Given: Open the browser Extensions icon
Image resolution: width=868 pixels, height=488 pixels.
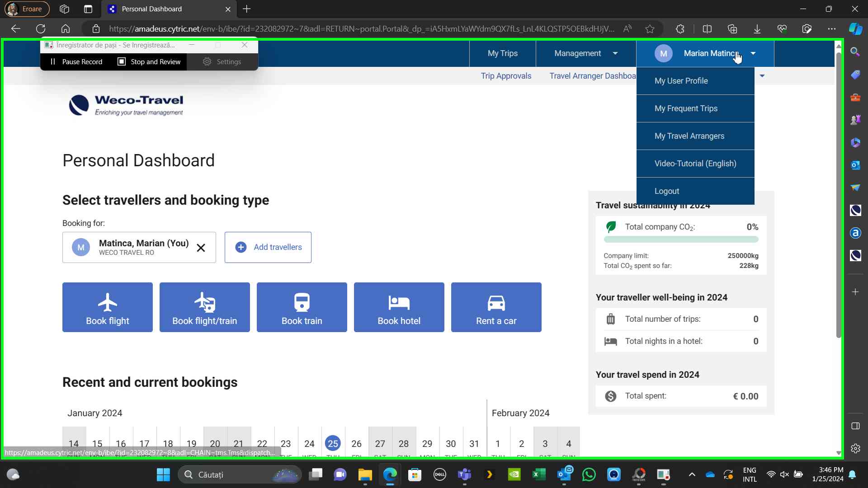Looking at the screenshot, I should point(680,29).
